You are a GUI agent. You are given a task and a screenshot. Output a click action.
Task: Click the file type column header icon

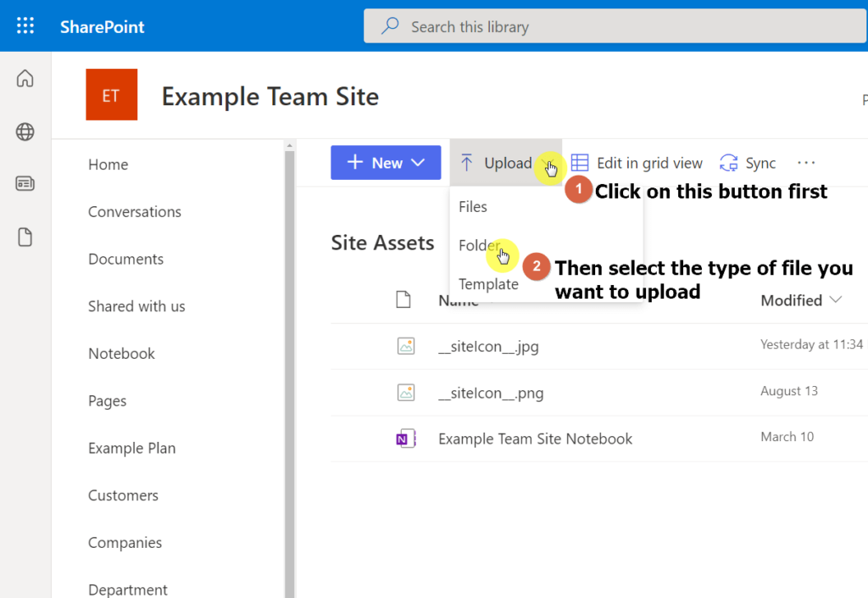[x=403, y=299]
